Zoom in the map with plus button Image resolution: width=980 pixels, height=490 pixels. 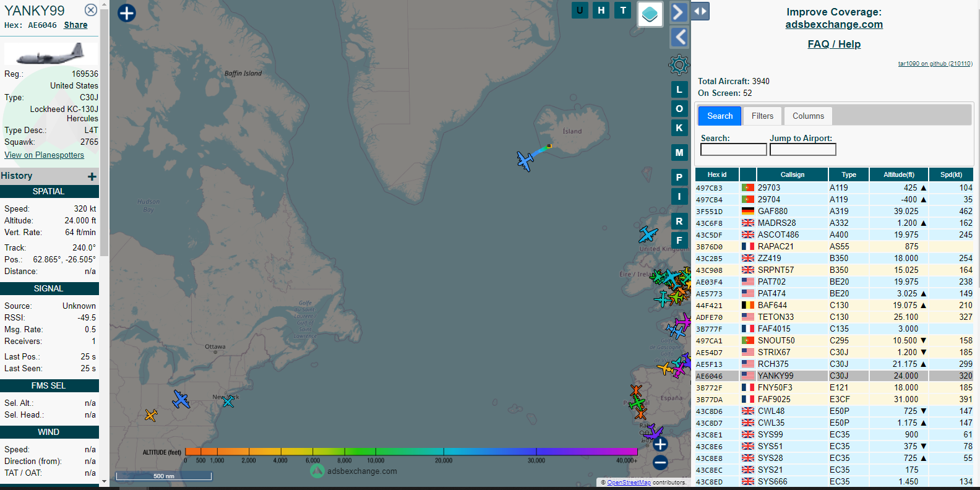tap(660, 444)
